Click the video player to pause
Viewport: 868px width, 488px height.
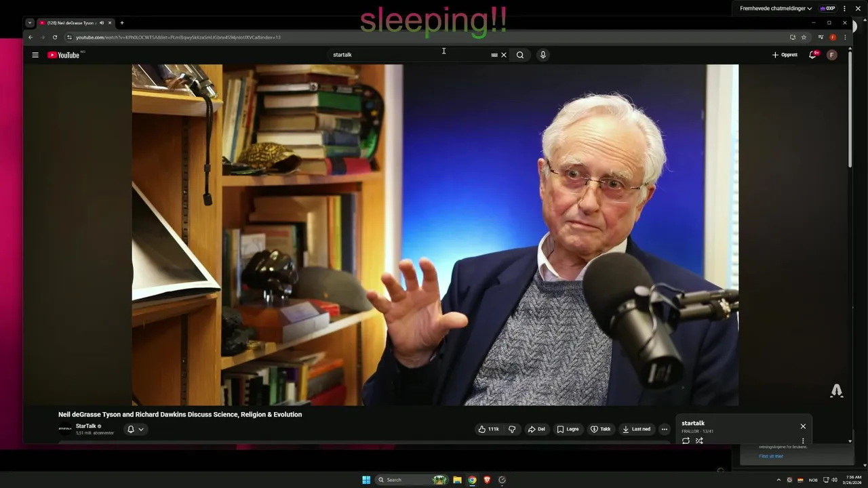point(435,235)
